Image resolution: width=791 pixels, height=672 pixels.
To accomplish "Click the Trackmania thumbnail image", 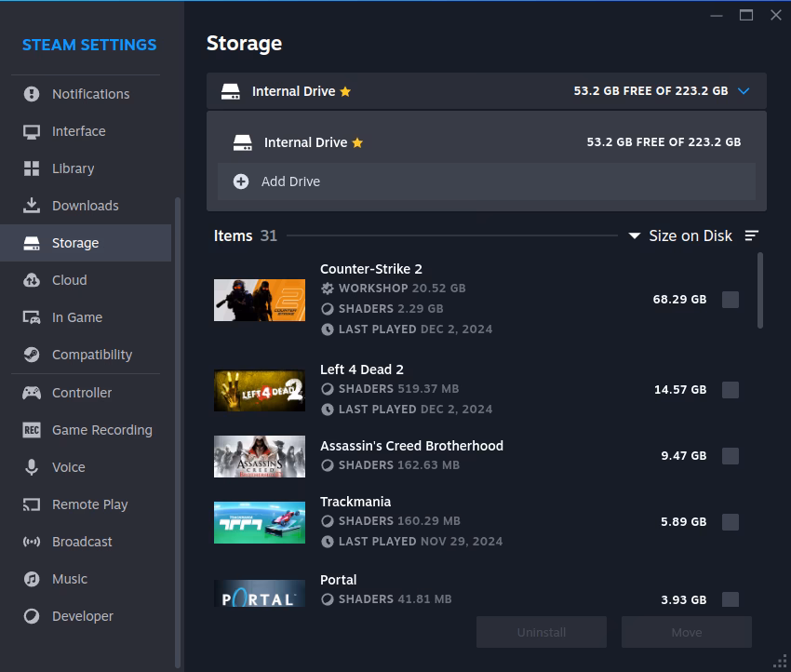I will (x=260, y=523).
